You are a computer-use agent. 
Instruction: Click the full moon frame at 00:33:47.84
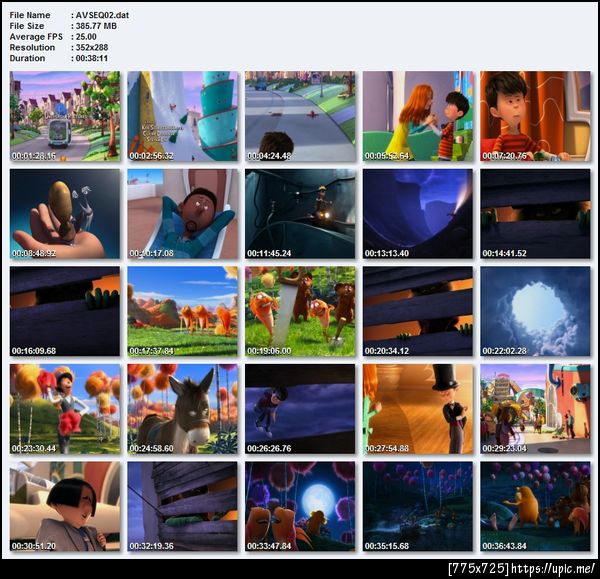pos(300,506)
